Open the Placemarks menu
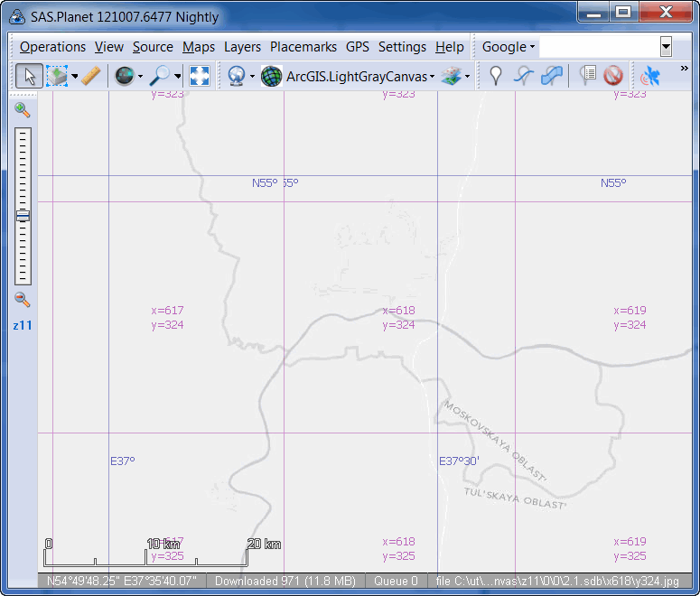The height and width of the screenshot is (596, 700). 303,47
